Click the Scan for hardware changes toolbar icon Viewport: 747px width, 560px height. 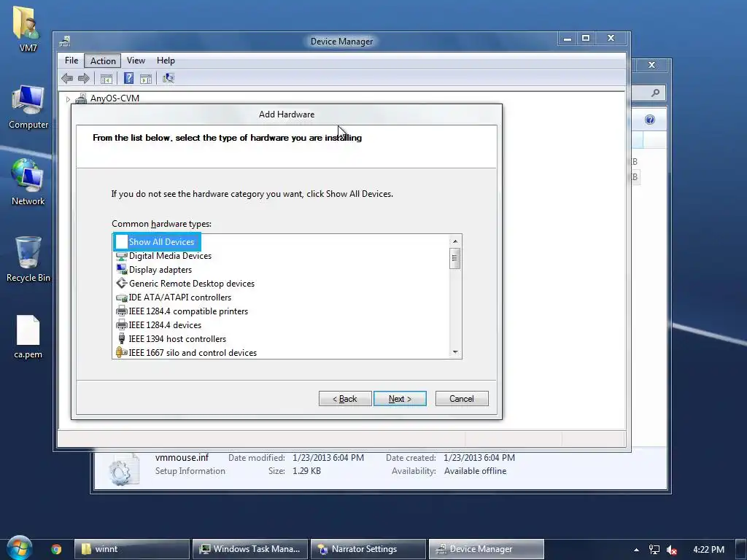[x=169, y=78]
